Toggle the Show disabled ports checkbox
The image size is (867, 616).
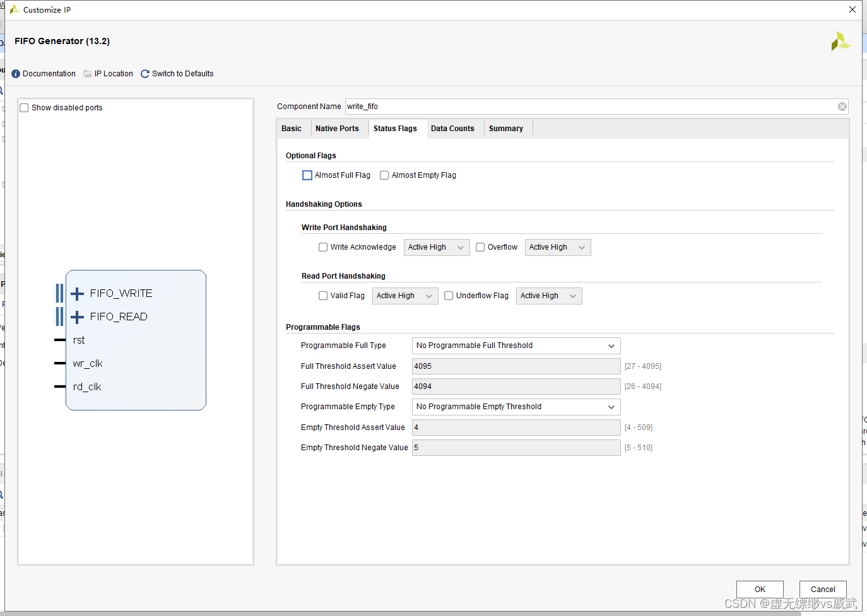tap(25, 108)
